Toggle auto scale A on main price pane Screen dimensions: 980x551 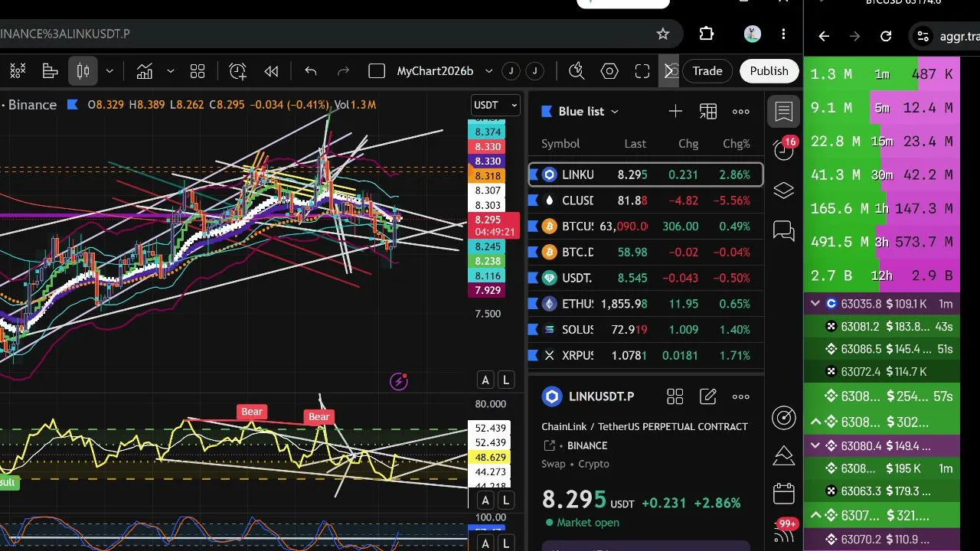click(485, 380)
